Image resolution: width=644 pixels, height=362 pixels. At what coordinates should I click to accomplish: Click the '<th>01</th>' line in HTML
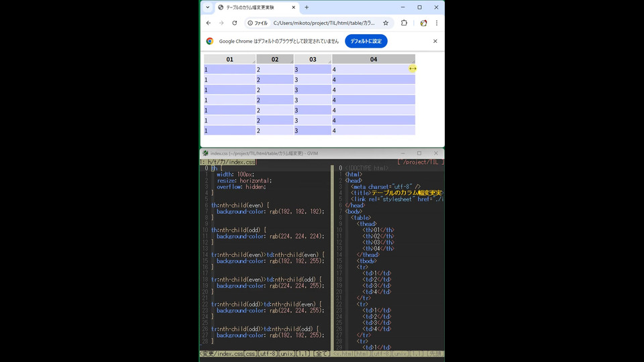[x=378, y=230]
